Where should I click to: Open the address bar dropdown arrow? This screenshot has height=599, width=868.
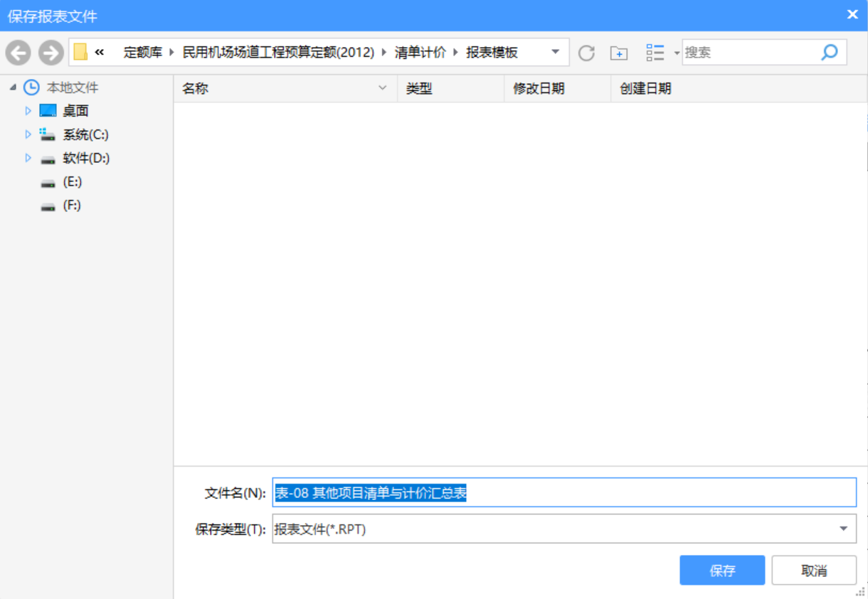[554, 51]
